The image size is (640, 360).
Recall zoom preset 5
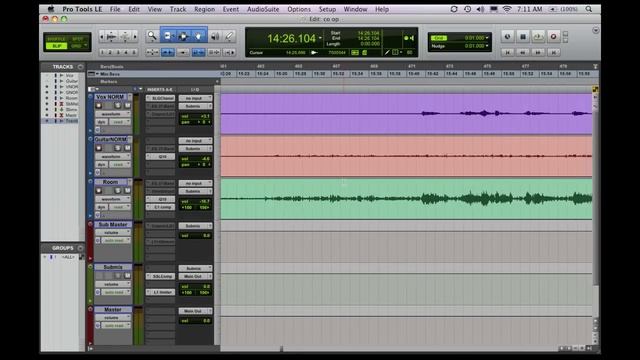tap(134, 52)
